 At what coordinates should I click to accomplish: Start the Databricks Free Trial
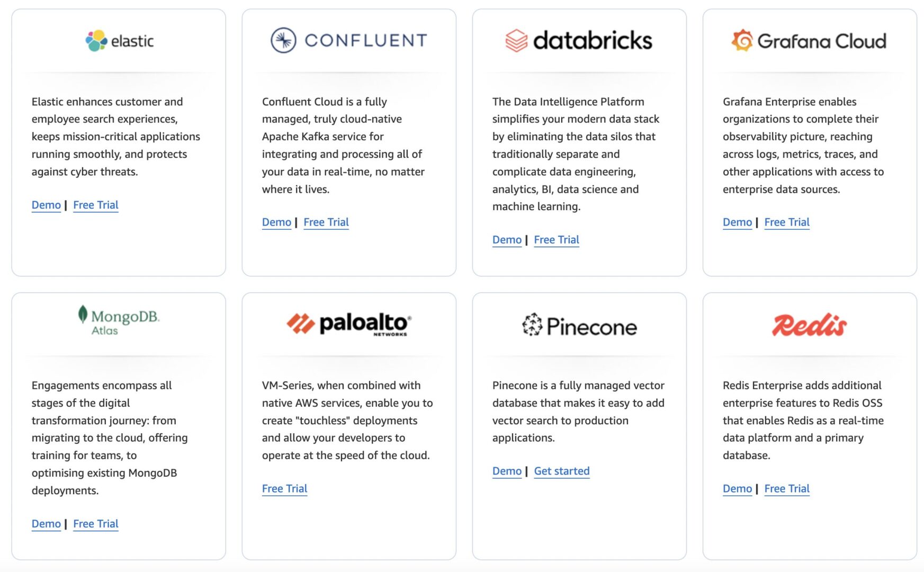click(x=557, y=240)
